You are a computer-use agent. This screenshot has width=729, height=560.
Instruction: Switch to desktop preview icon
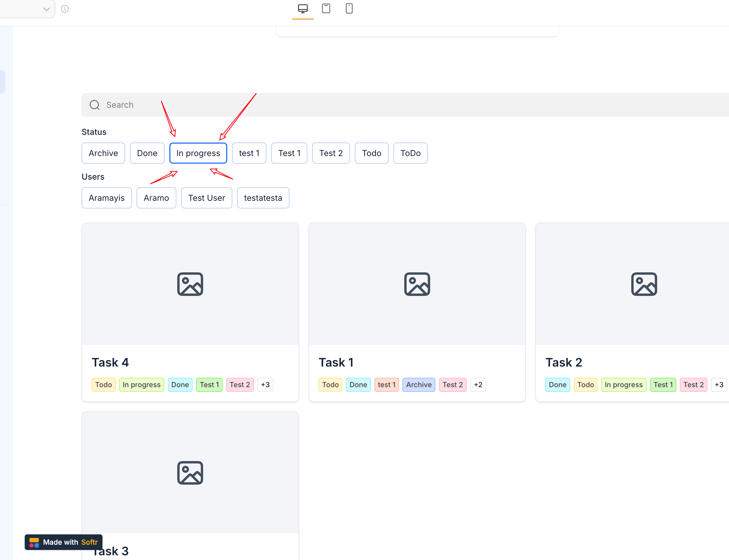point(303,9)
